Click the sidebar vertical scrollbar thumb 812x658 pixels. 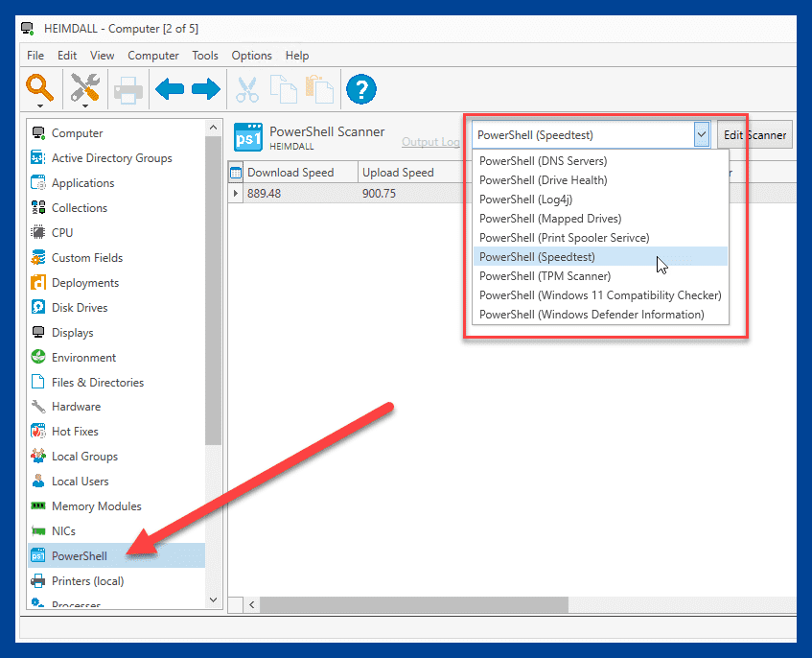tap(214, 290)
